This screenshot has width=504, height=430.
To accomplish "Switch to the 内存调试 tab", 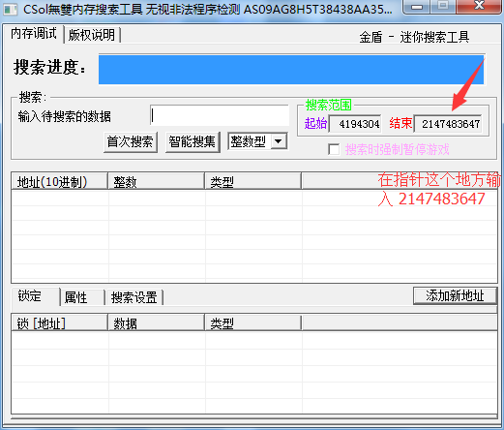I will coord(34,34).
